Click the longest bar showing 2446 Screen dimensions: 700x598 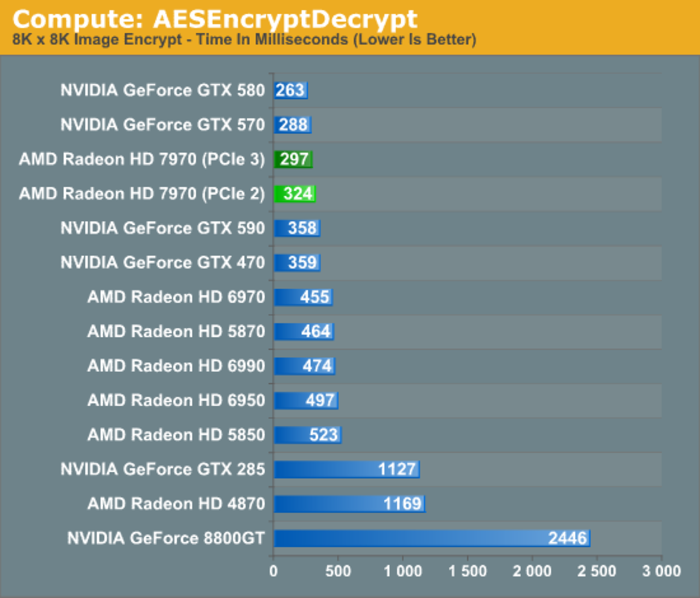[431, 538]
